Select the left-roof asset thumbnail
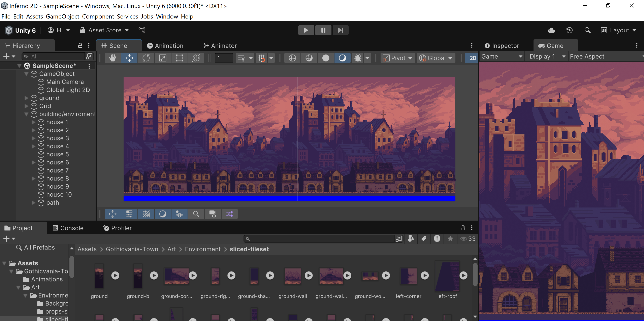Screen dimensions: 644x321 pos(447,276)
